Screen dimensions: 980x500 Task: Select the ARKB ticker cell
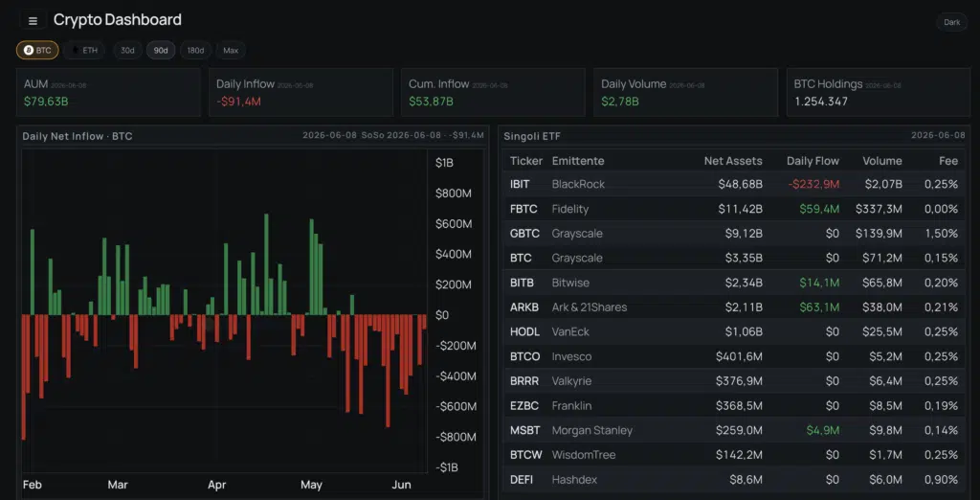pyautogui.click(x=523, y=307)
